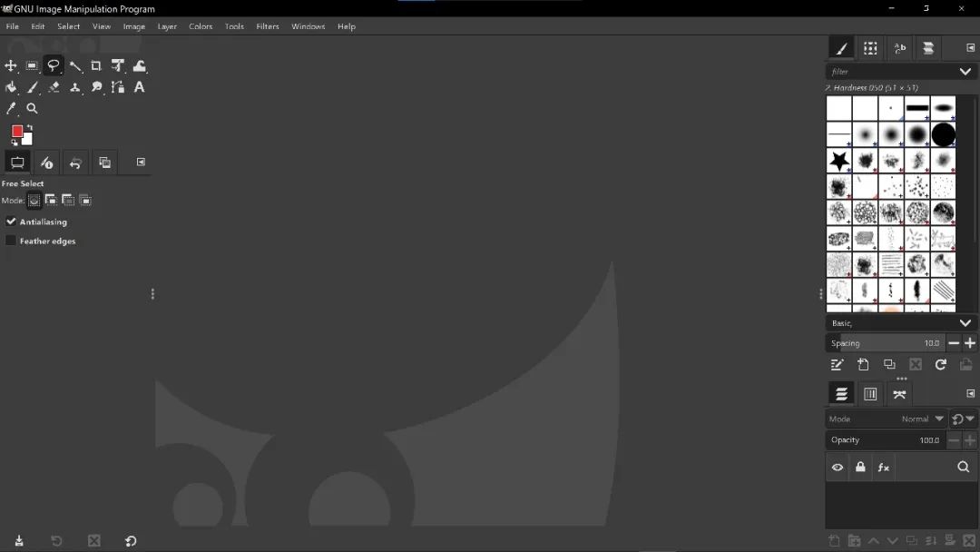
Task: Toggle the layer lock icon
Action: click(x=860, y=467)
